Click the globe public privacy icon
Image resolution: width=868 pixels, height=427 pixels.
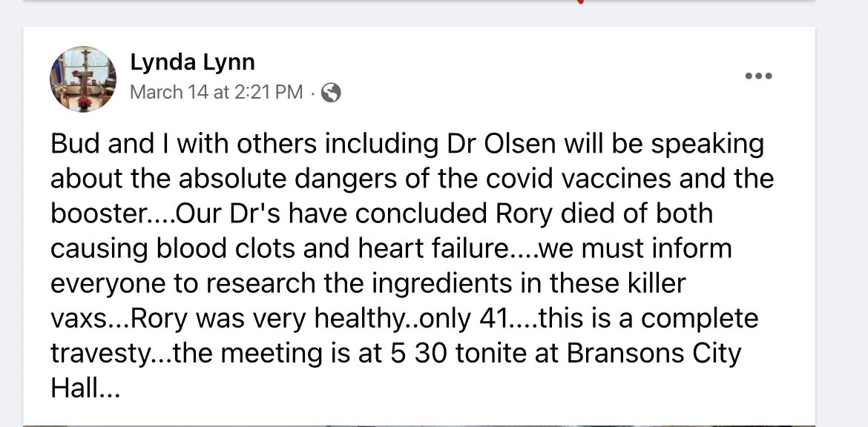331,93
